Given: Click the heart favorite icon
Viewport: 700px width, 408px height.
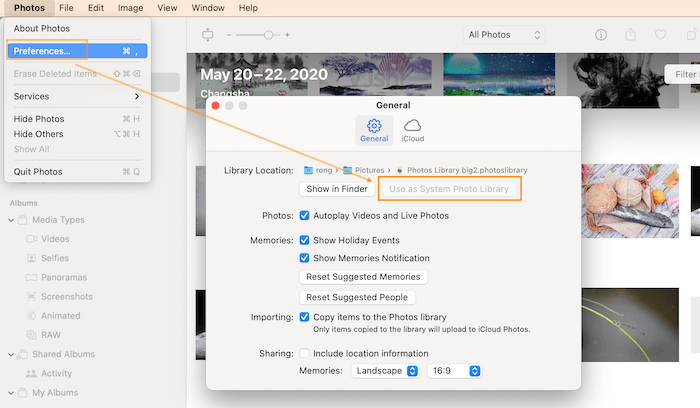Looking at the screenshot, I should coord(660,35).
